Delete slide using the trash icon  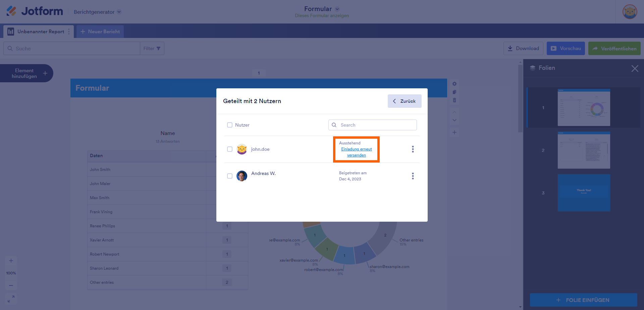pos(454,100)
